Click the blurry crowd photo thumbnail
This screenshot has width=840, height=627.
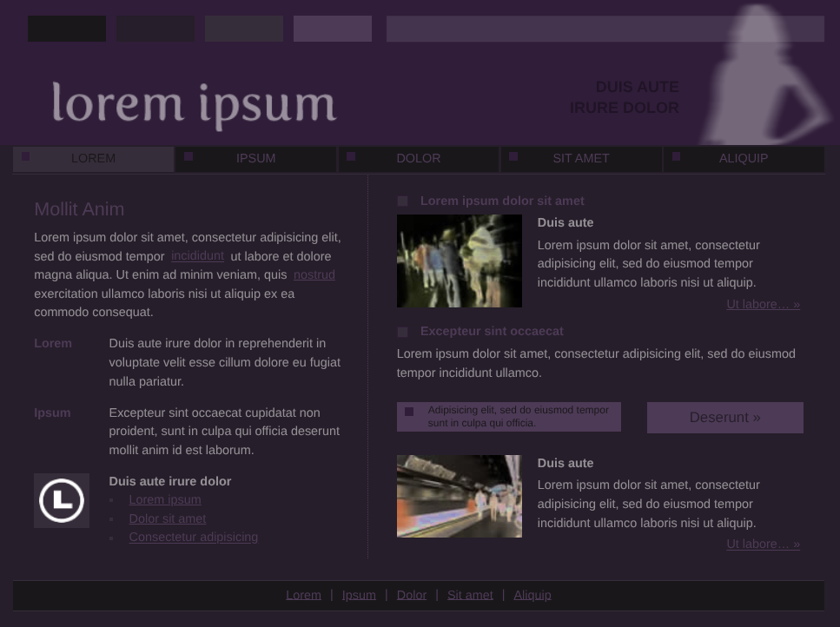click(460, 261)
